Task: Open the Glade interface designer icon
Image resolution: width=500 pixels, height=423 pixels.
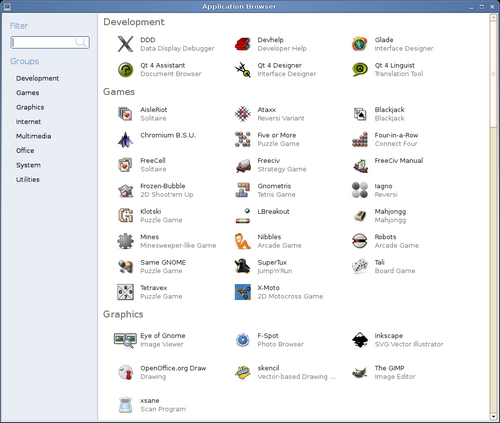Action: click(x=360, y=44)
